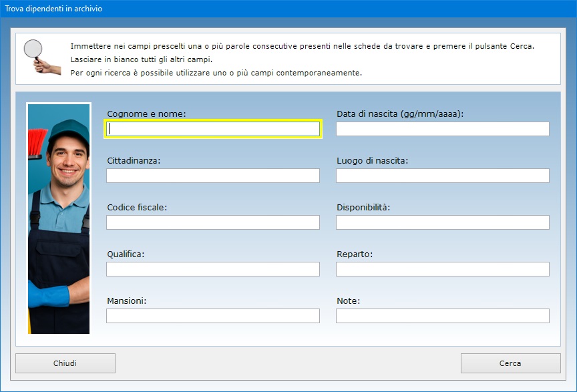The width and height of the screenshot is (577, 392).
Task: Focus the Cognome e nome input field
Action: coord(213,129)
